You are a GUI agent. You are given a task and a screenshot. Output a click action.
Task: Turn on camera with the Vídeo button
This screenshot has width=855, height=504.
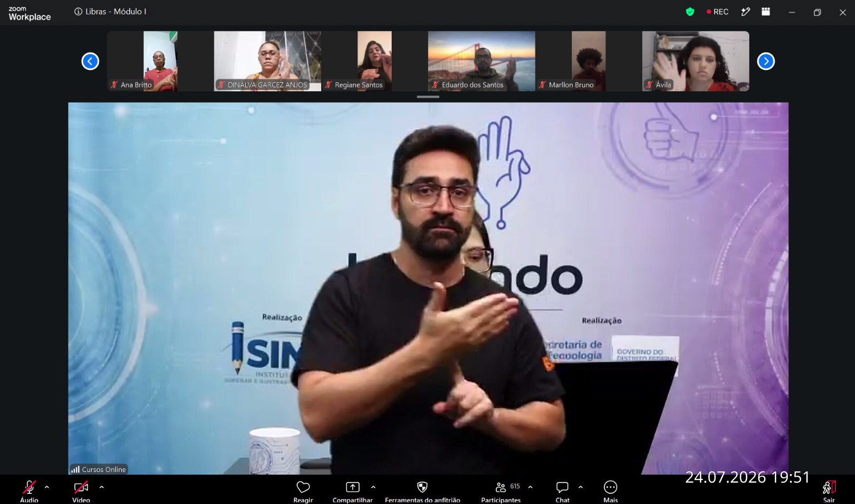(81, 491)
